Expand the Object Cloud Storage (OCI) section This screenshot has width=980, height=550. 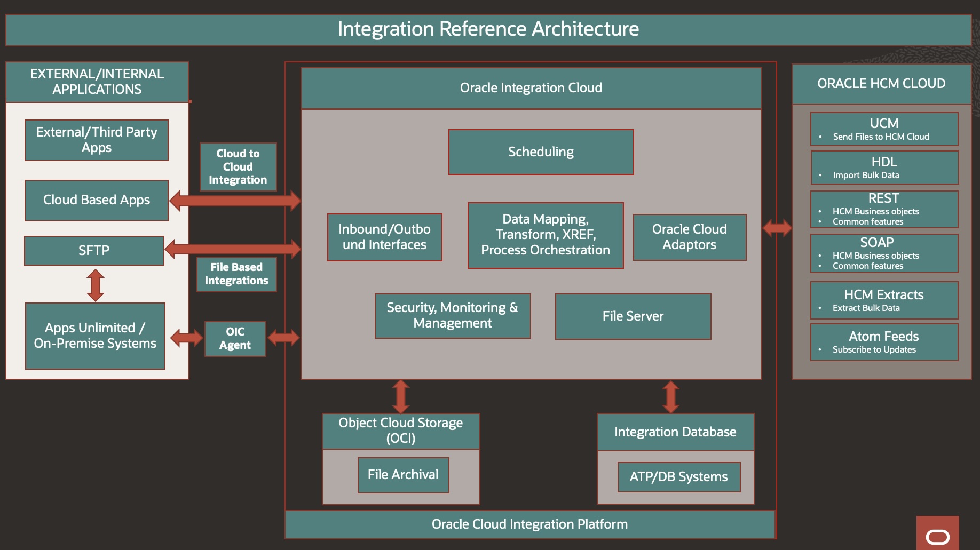pyautogui.click(x=400, y=431)
